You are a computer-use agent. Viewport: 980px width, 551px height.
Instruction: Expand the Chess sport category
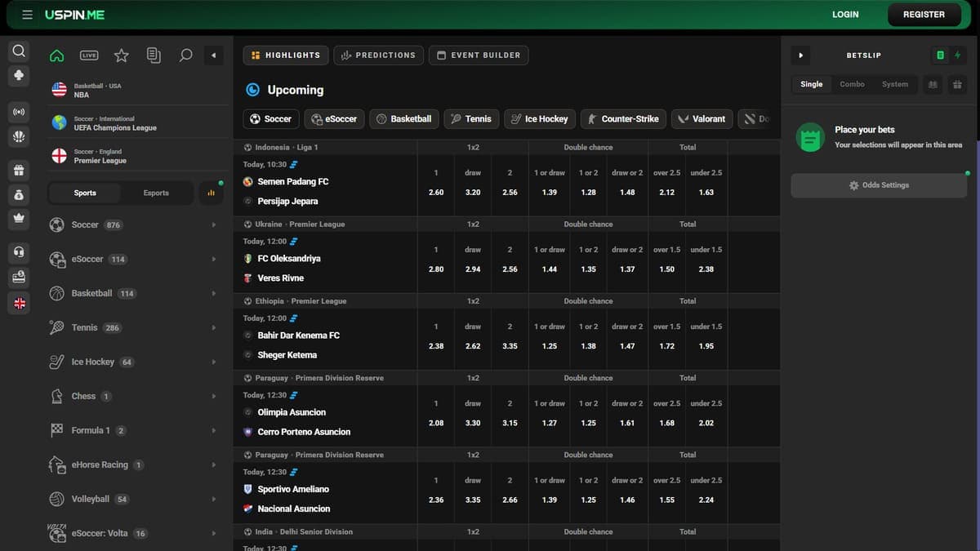point(134,397)
